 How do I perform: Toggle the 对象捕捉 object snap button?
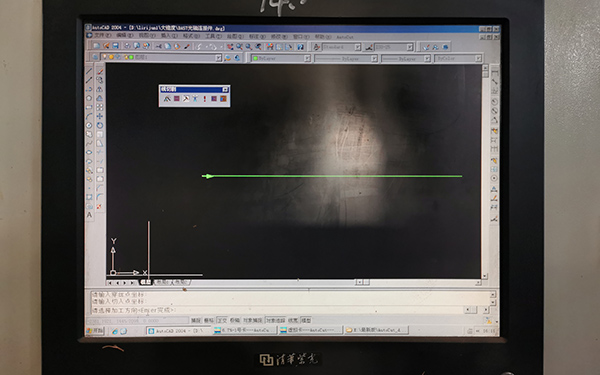253,320
